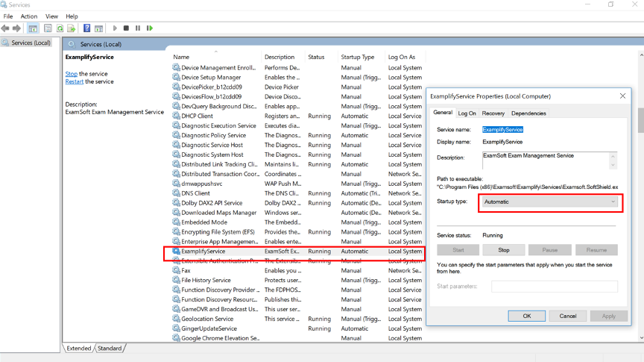Click the OK button
The image size is (644, 362).
coord(527,316)
